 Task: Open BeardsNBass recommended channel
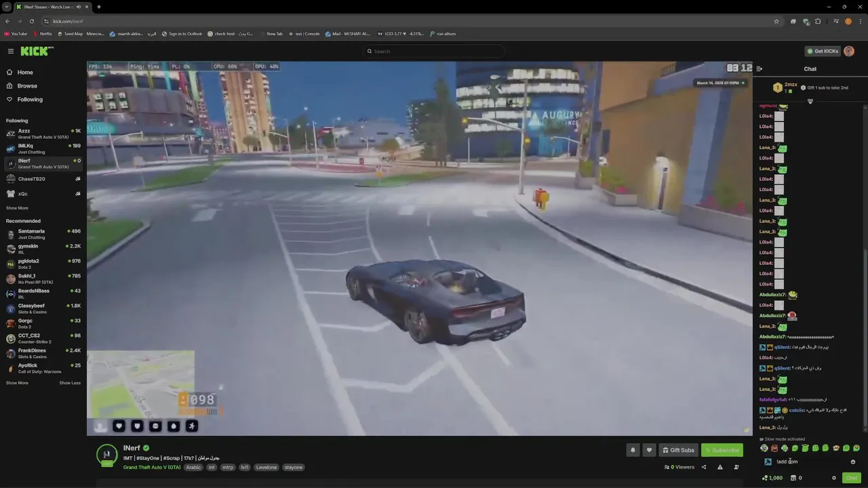[x=43, y=294]
